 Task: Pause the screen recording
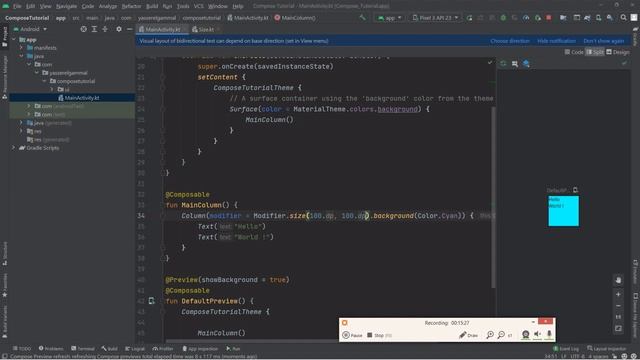tap(352, 335)
